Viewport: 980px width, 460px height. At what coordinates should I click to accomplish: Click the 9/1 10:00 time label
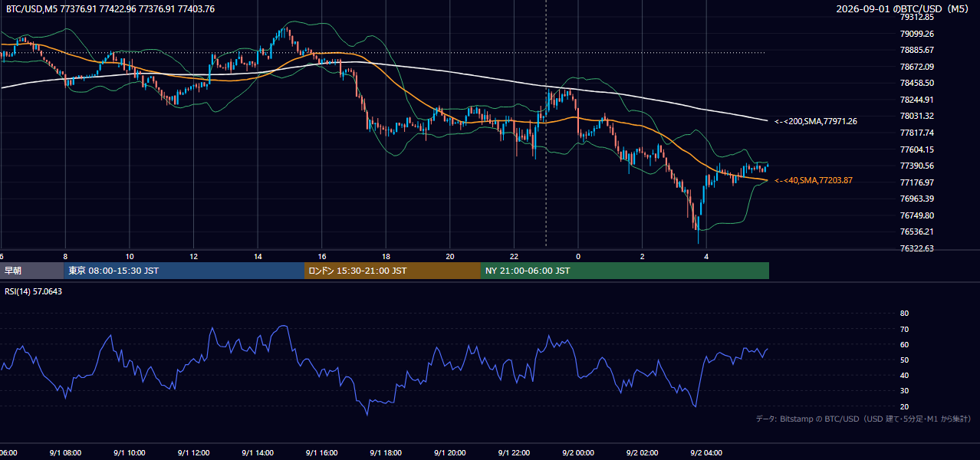pyautogui.click(x=130, y=453)
